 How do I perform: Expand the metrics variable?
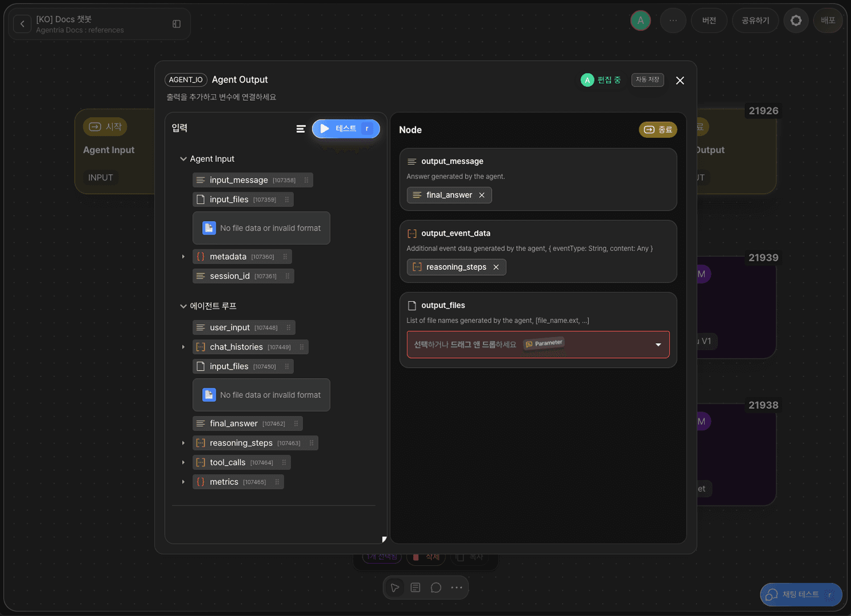click(x=183, y=482)
